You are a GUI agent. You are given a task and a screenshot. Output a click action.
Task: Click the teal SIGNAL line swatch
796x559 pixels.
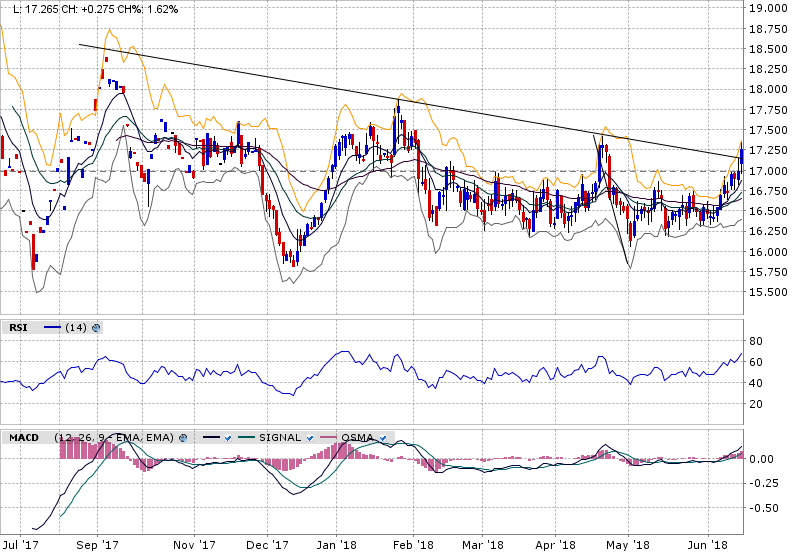[x=247, y=438]
